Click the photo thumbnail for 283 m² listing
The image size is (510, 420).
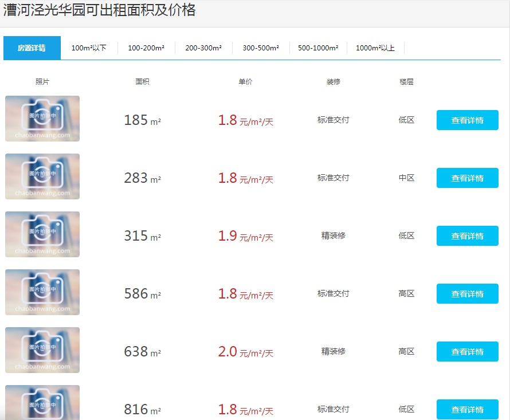coord(42,176)
